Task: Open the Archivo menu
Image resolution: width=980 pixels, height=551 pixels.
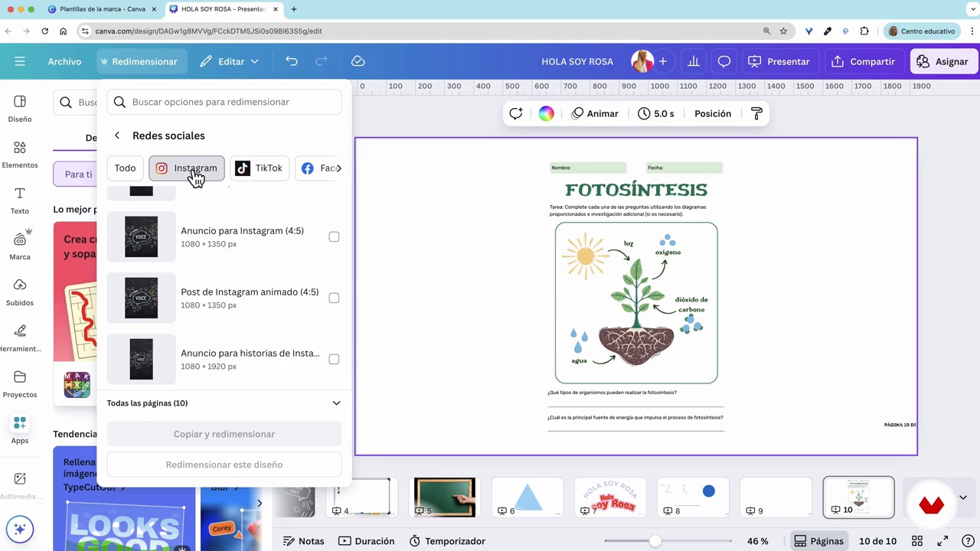Action: click(64, 61)
